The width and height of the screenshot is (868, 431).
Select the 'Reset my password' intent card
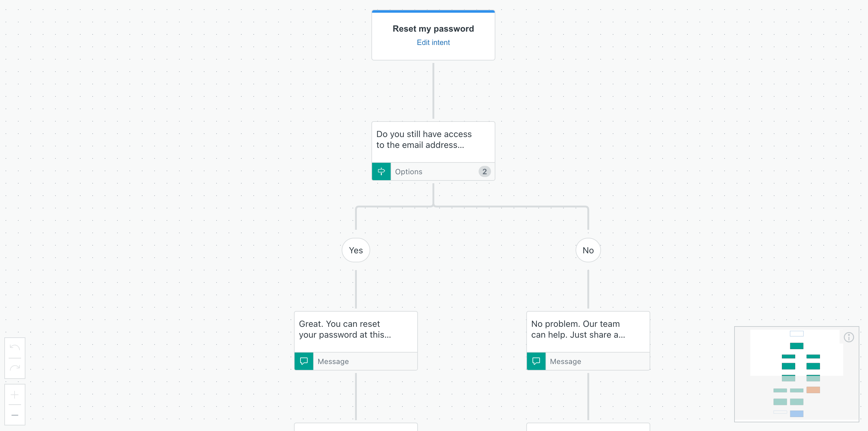[x=433, y=29]
